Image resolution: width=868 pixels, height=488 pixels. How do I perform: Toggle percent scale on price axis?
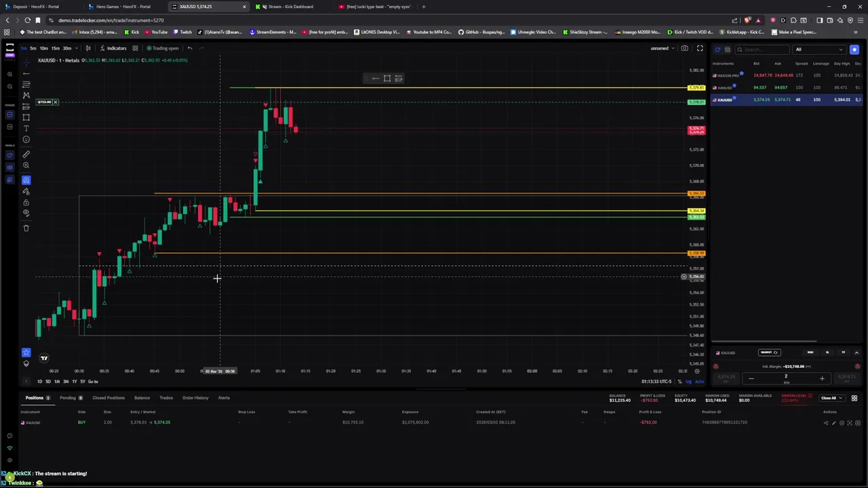[680, 382]
